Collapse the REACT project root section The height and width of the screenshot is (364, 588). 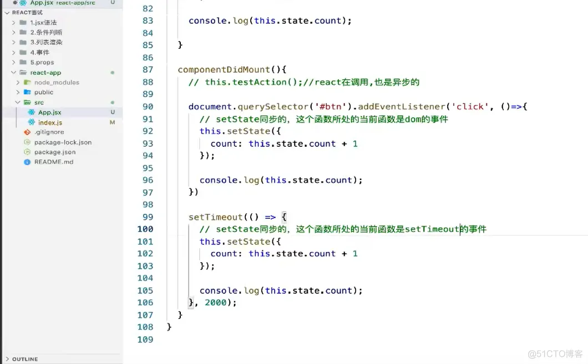pos(7,13)
